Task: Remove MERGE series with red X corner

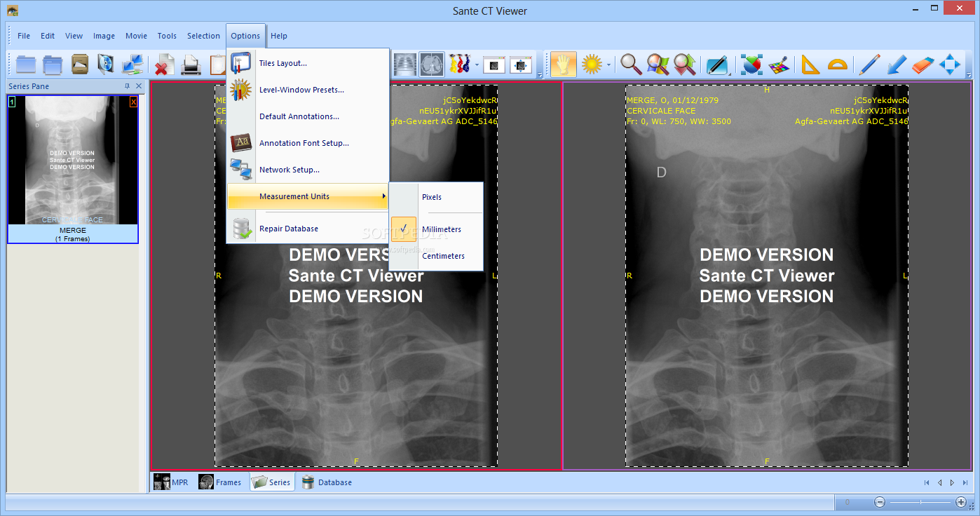Action: [133, 102]
